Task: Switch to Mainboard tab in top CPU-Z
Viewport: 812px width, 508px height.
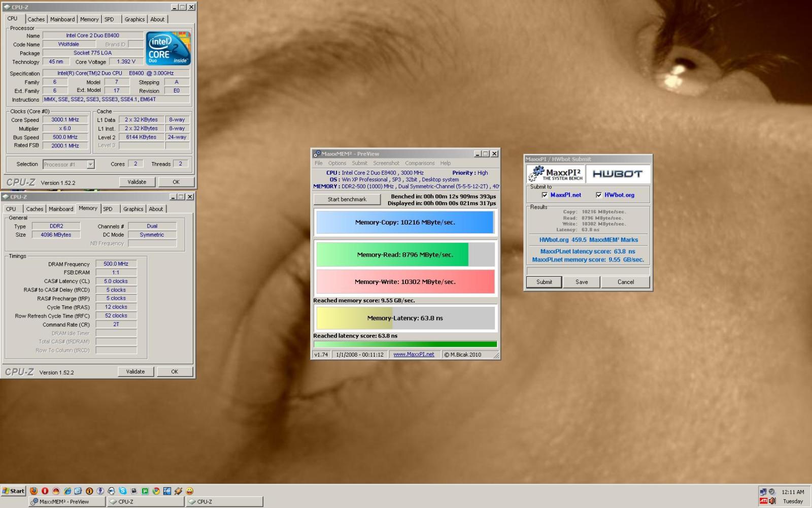Action: pyautogui.click(x=62, y=19)
